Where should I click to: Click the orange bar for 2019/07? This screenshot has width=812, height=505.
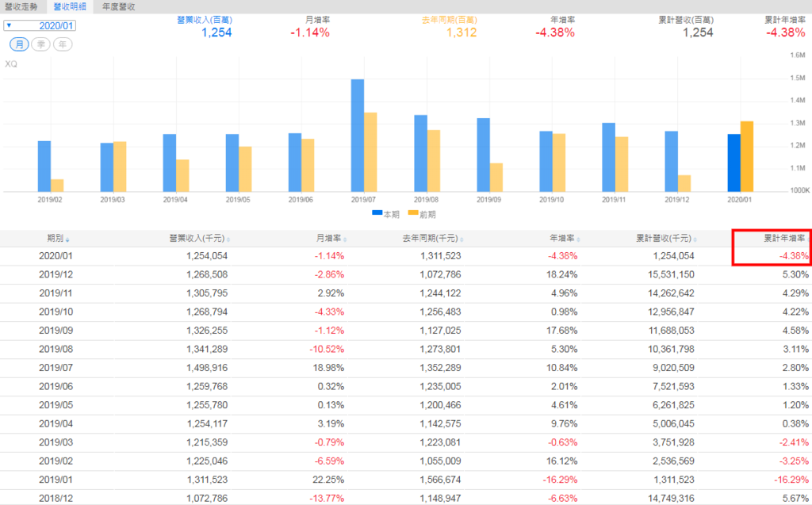coord(370,152)
